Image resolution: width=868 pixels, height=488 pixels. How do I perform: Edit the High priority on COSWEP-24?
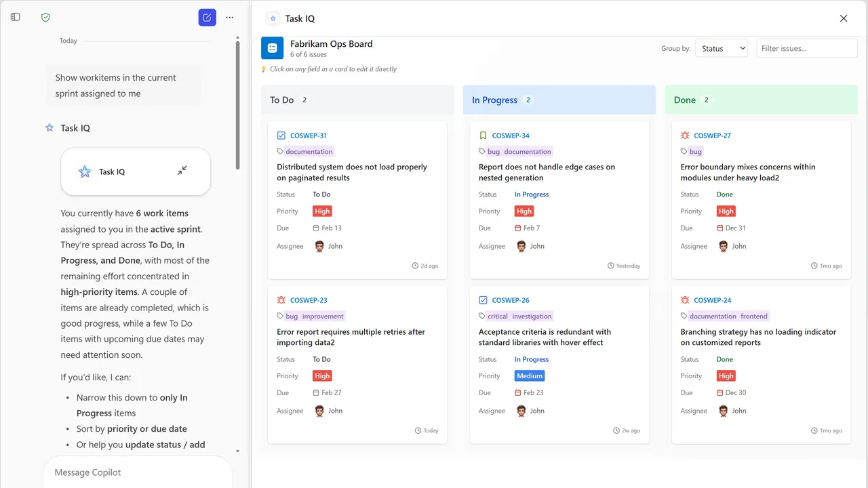[726, 376]
